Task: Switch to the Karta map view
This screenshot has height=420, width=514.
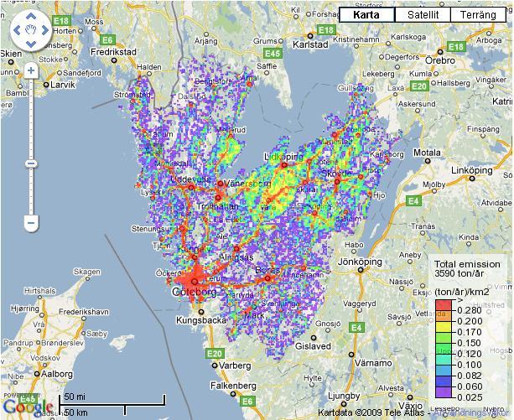Action: 366,15
